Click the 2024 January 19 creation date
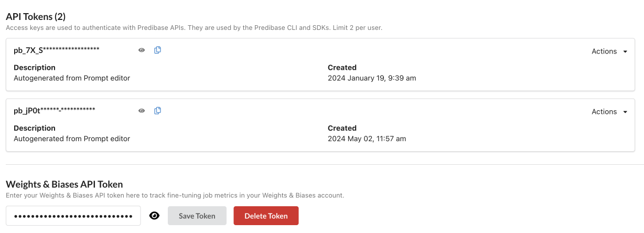The image size is (644, 233). [372, 78]
